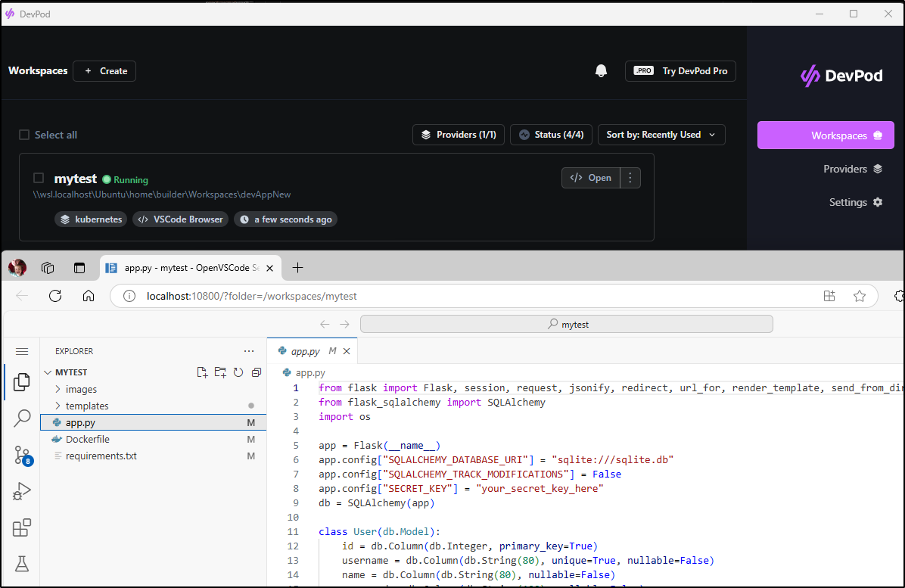Refresh the Explorer file tree
The image size is (905, 588).
pos(238,372)
